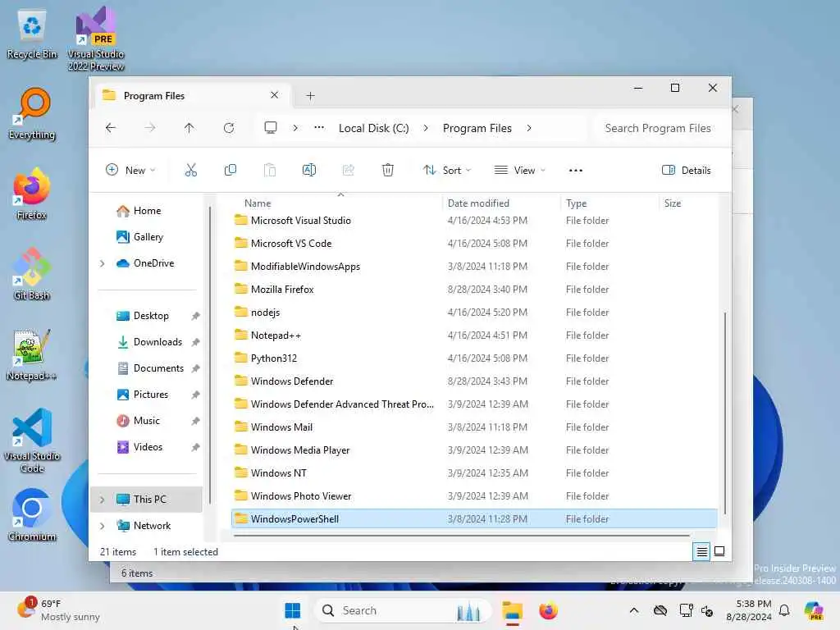840x630 pixels.
Task: Open the Windows Start menu
Action: coord(293,610)
